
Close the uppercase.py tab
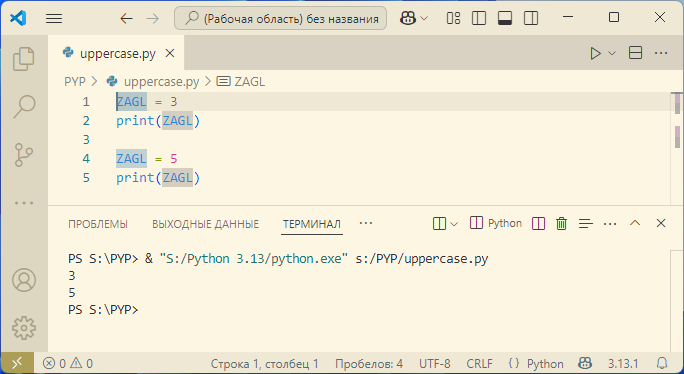[170, 53]
